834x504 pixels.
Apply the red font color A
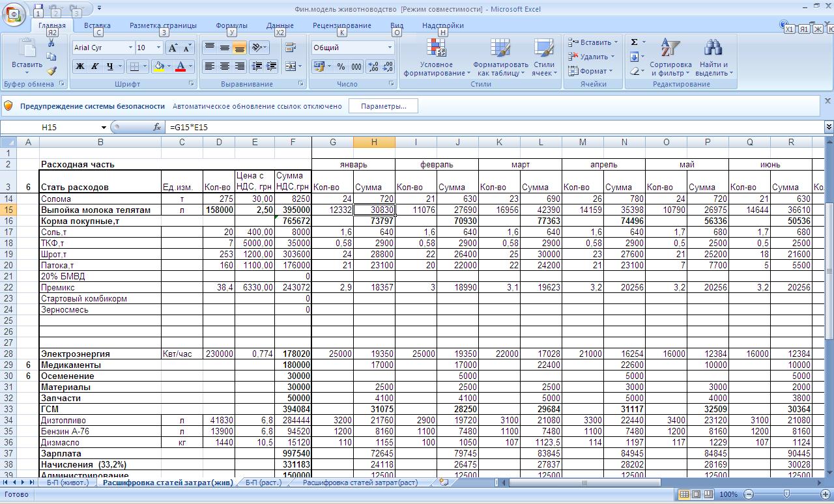(x=180, y=66)
